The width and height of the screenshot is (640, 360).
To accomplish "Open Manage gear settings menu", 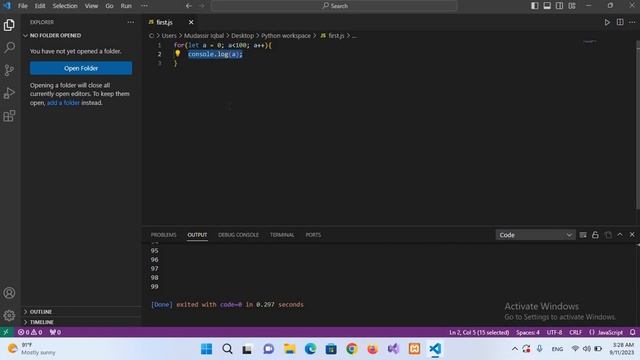I will point(9,315).
